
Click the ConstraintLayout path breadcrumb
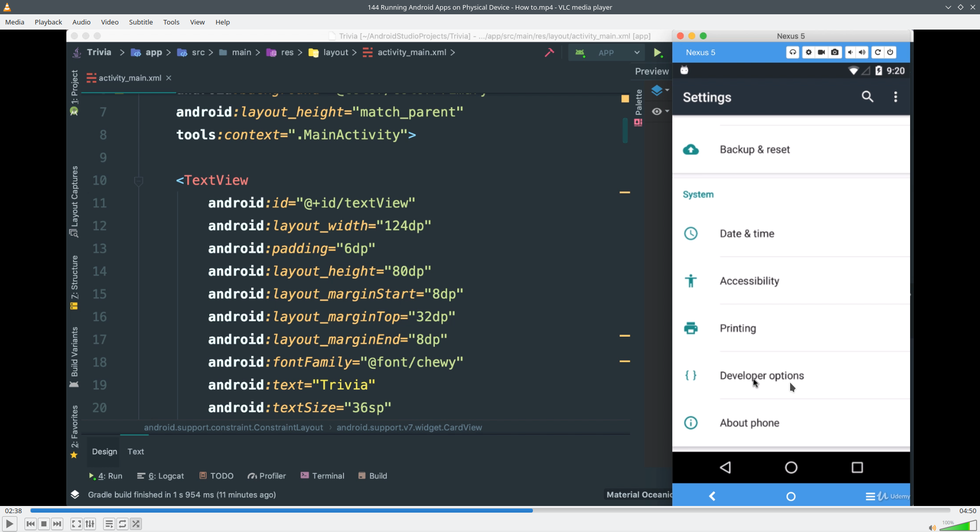tap(233, 427)
